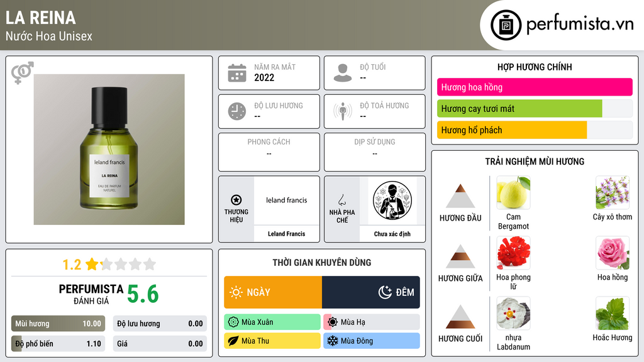This screenshot has width=644, height=362.
Task: Open the La Reina bottle product image
Action: point(109,150)
